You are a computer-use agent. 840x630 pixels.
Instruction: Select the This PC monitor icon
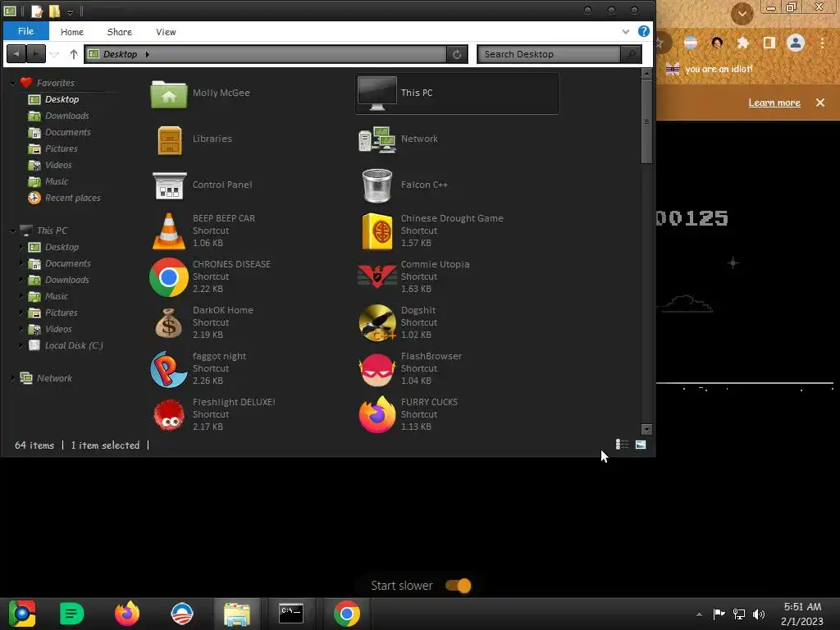click(x=377, y=94)
